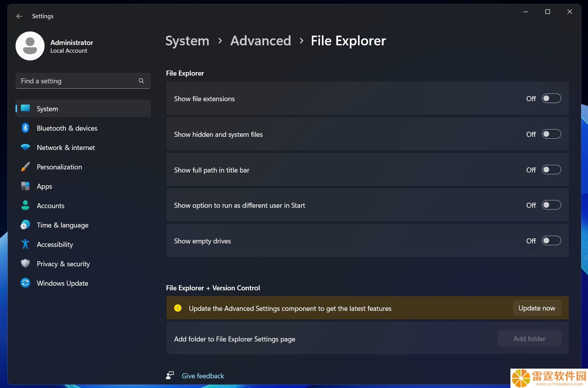Select Accessibility in the sidebar
The image size is (588, 388).
(x=83, y=244)
